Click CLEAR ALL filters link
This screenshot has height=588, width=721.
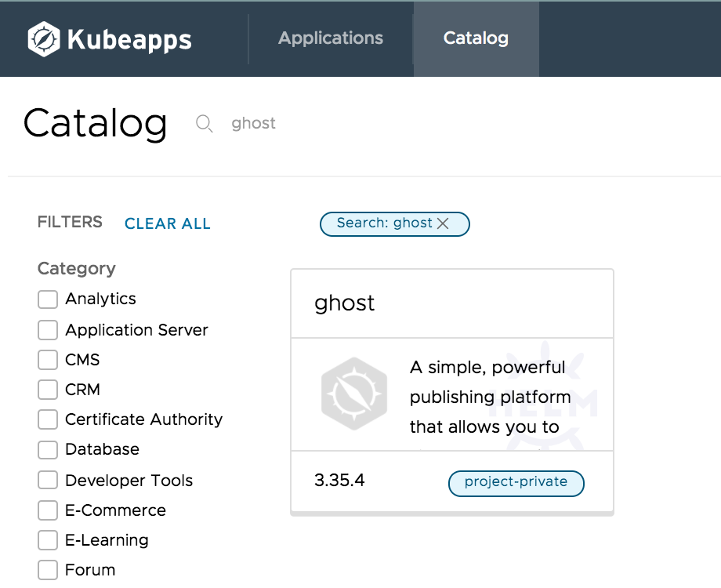point(168,223)
